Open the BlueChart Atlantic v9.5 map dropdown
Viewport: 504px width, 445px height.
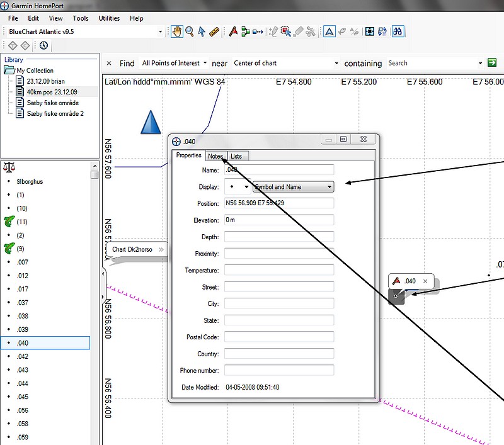[x=160, y=31]
